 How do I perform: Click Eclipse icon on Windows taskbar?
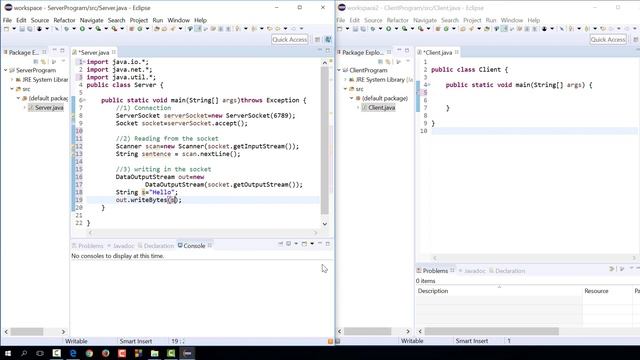(187, 353)
